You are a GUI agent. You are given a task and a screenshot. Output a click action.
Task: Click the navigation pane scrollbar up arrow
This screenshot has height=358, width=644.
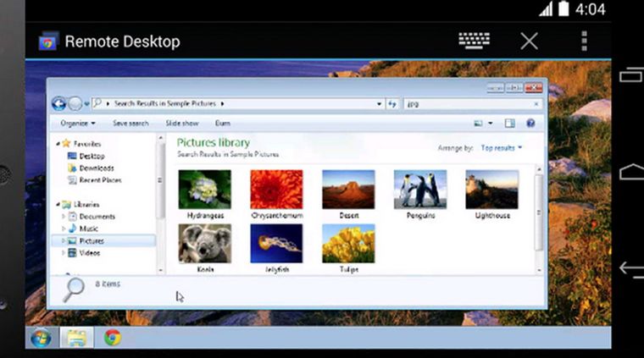tap(160, 138)
